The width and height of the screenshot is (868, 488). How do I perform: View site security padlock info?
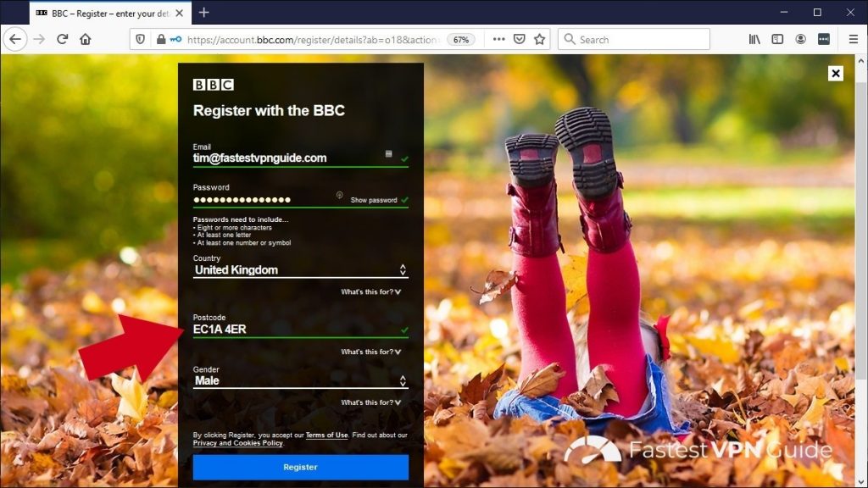coord(160,39)
